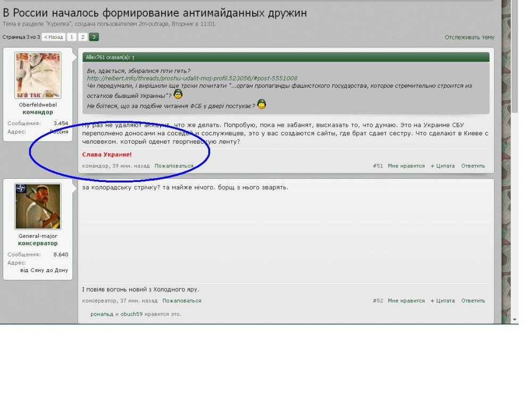This screenshot has width=532, height=399.
Task: Click the 'від Сяну до Дону' address
Action: 44,270
